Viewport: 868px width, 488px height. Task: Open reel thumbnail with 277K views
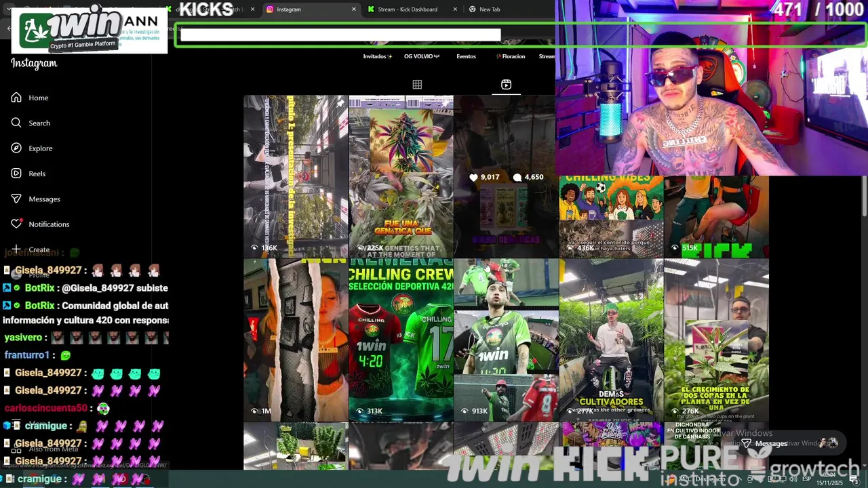(611, 340)
